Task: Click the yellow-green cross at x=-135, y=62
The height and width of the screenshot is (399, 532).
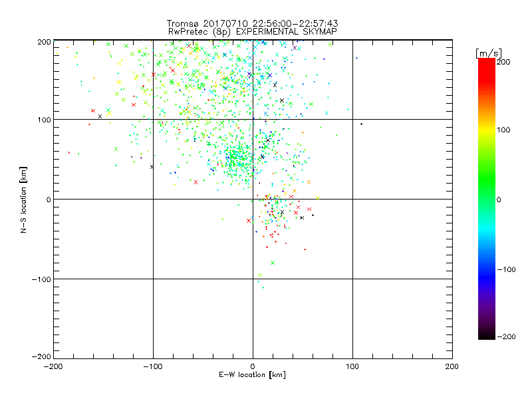Action: [116, 149]
